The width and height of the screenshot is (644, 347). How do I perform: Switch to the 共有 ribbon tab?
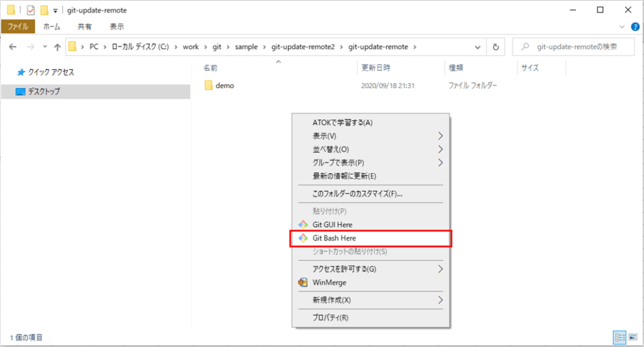[x=85, y=26]
